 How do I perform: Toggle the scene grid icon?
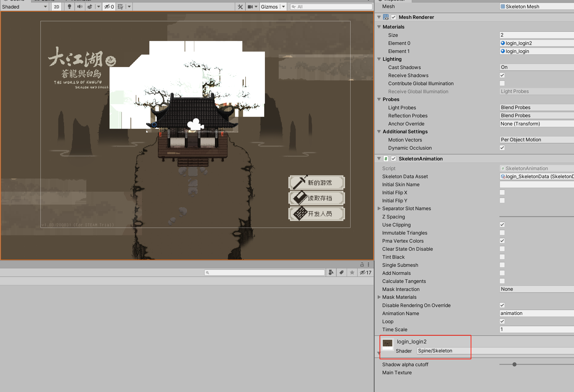(120, 7)
